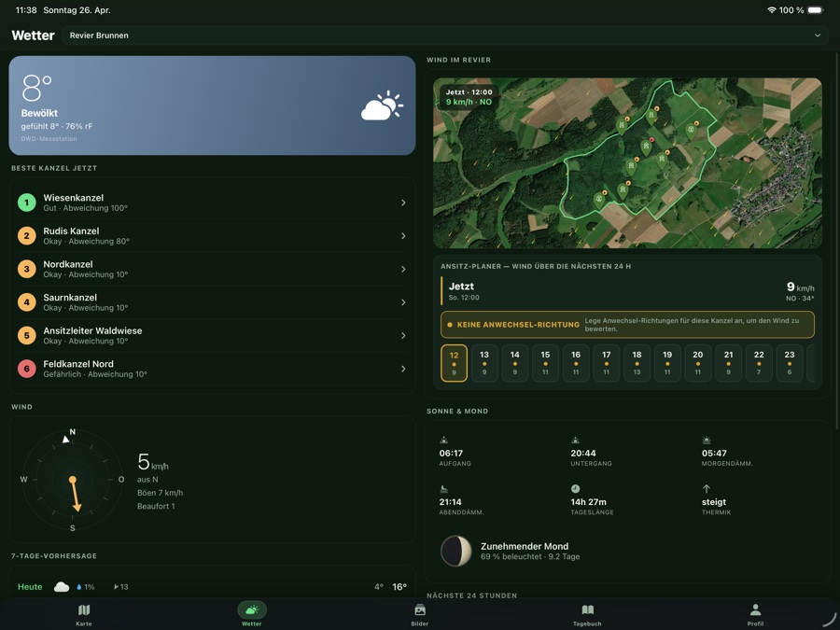Tap the cloudy-sun weather icon in the temperature card
Screen dimensions: 840x630
pos(382,105)
